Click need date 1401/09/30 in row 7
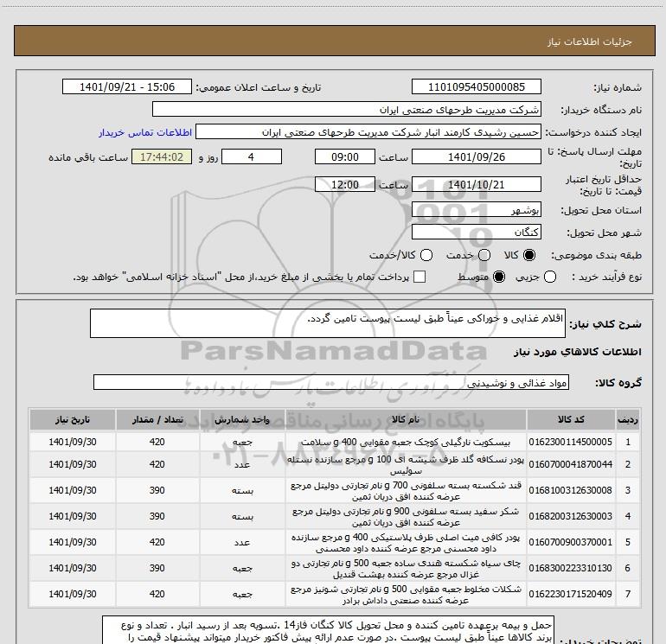The height and width of the screenshot is (644, 666). click(73, 594)
